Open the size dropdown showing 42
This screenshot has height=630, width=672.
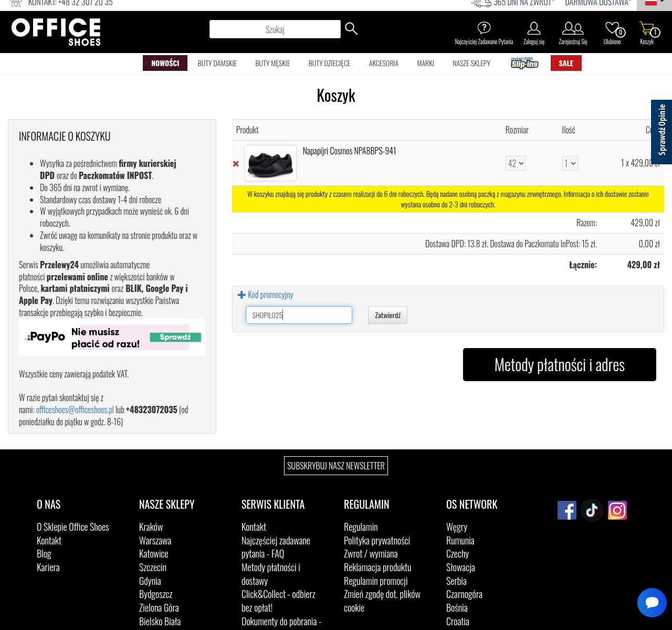[x=516, y=163]
